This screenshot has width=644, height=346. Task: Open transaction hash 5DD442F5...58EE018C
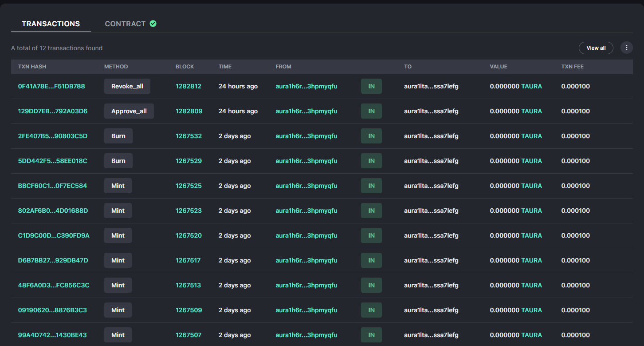(x=53, y=161)
